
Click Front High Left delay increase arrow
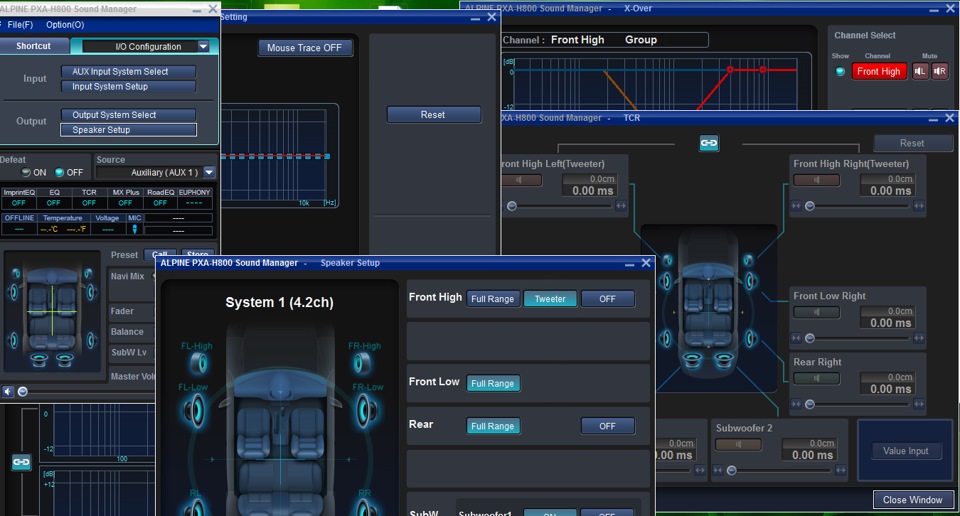(621, 206)
